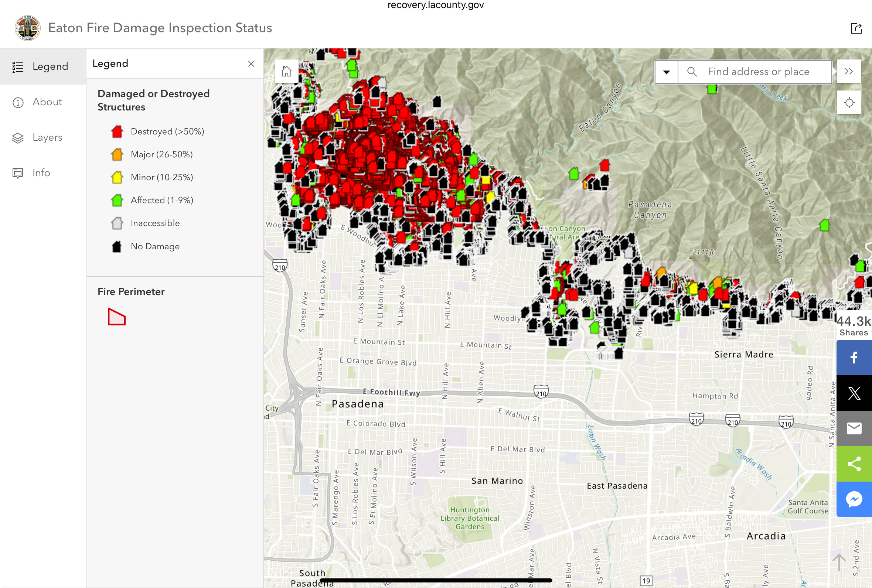
Task: Click the export share icon in header
Action: click(856, 28)
